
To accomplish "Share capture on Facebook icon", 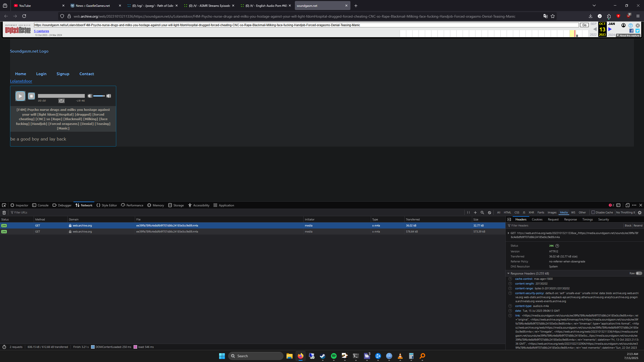I will coord(631,31).
